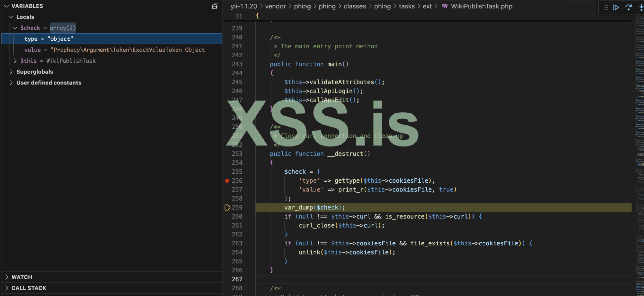644x296 pixels.
Task: Click line number 243 in the gutter
Action: click(237, 64)
